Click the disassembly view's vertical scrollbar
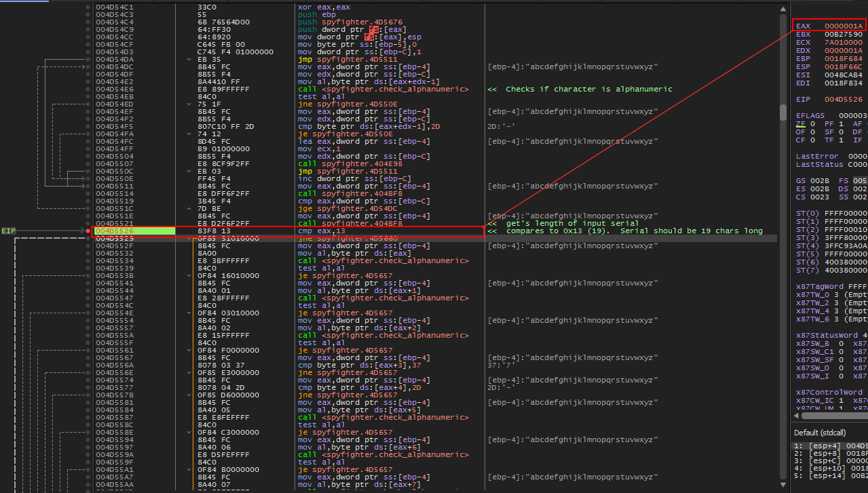This screenshot has width=868, height=493. tap(782, 246)
